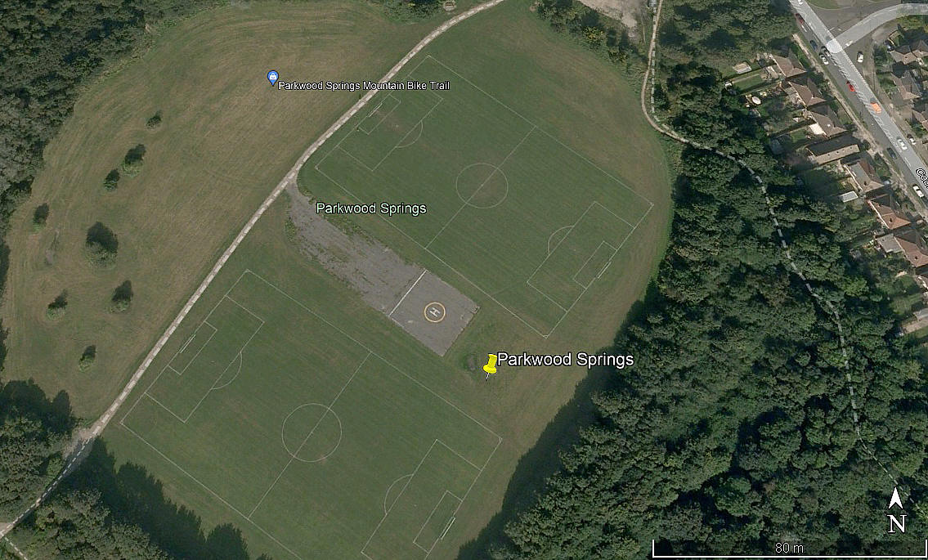Click the bright red car on the road
This screenshot has width=928, height=560.
point(851,87)
